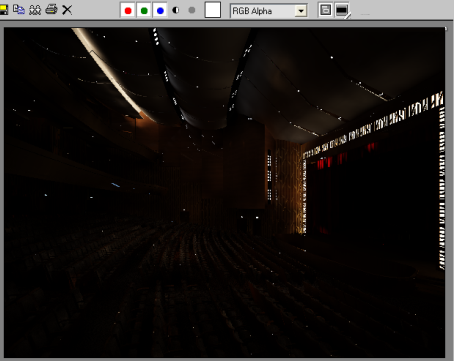The height and width of the screenshot is (362, 454).
Task: Print the rendered image
Action: point(51,10)
